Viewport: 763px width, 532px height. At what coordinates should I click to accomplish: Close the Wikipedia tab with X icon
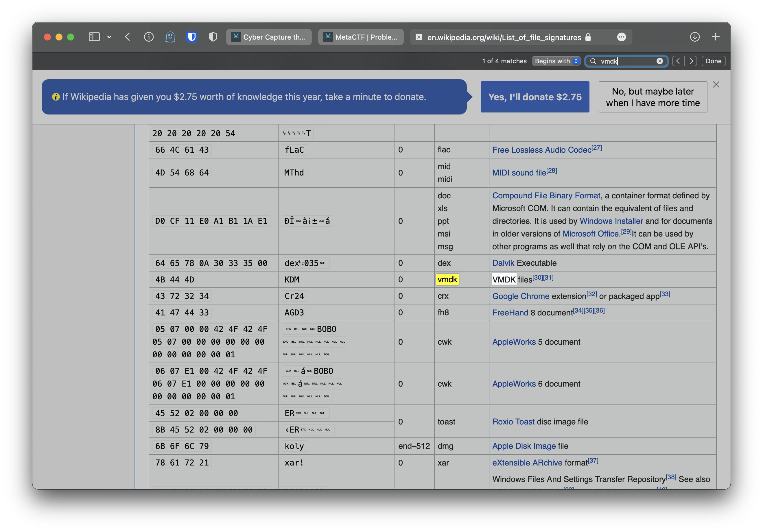419,37
